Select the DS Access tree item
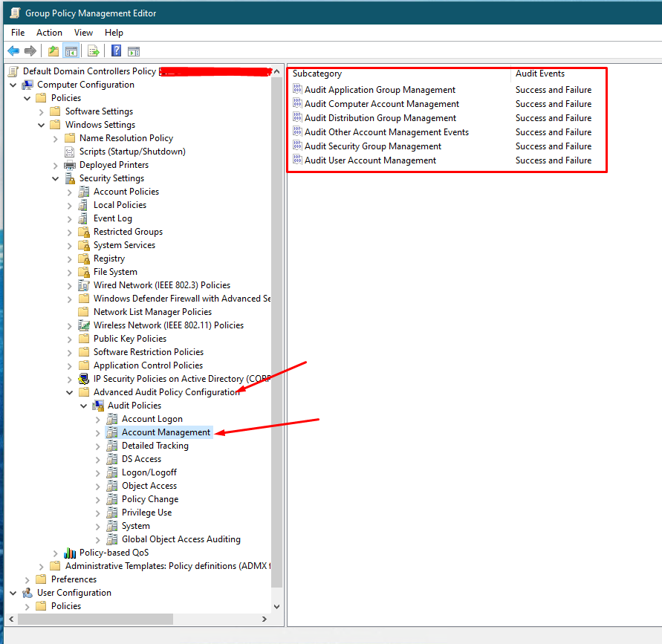The image size is (662, 644). (141, 459)
